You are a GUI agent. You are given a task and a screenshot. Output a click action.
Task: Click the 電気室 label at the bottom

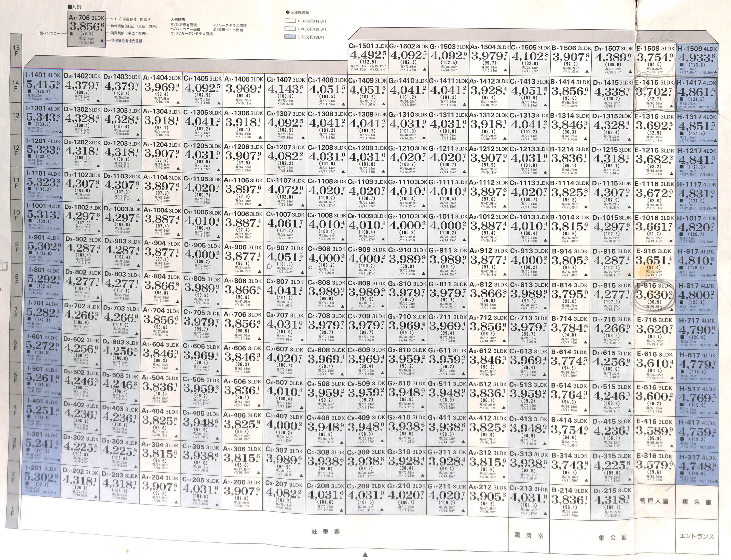tap(529, 536)
